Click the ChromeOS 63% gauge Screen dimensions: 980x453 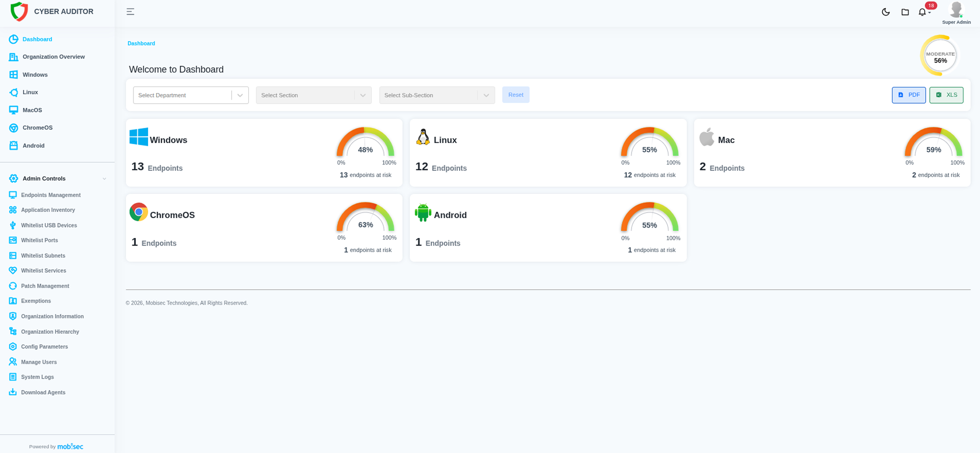pyautogui.click(x=366, y=217)
